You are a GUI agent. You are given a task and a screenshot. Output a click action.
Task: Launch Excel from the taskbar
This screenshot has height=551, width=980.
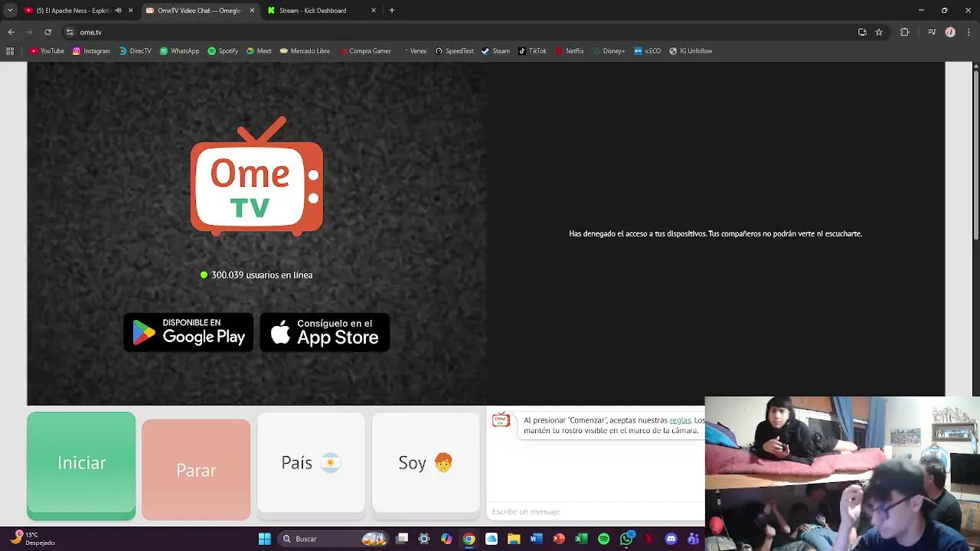click(581, 539)
